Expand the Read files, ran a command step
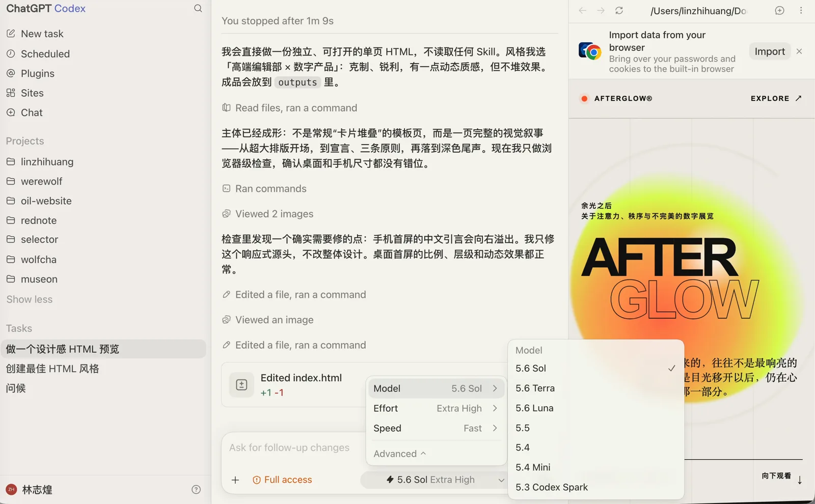Image resolution: width=815 pixels, height=504 pixels. pos(289,108)
